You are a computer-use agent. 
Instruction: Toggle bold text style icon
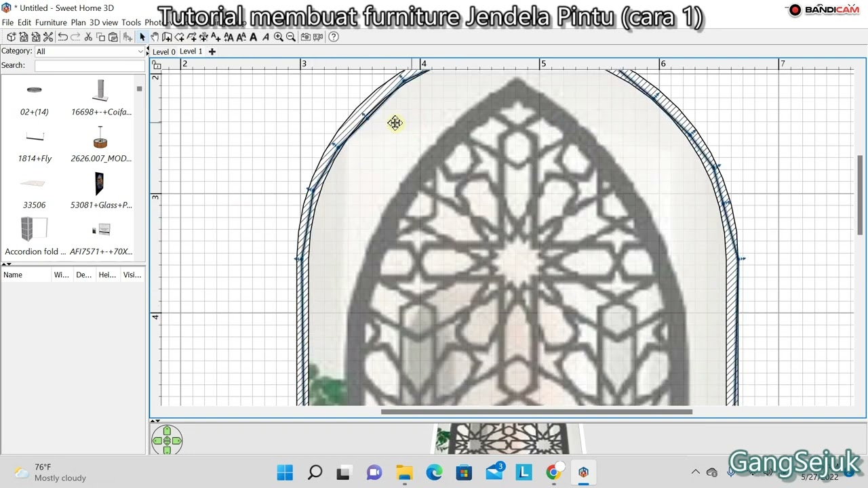pos(254,37)
